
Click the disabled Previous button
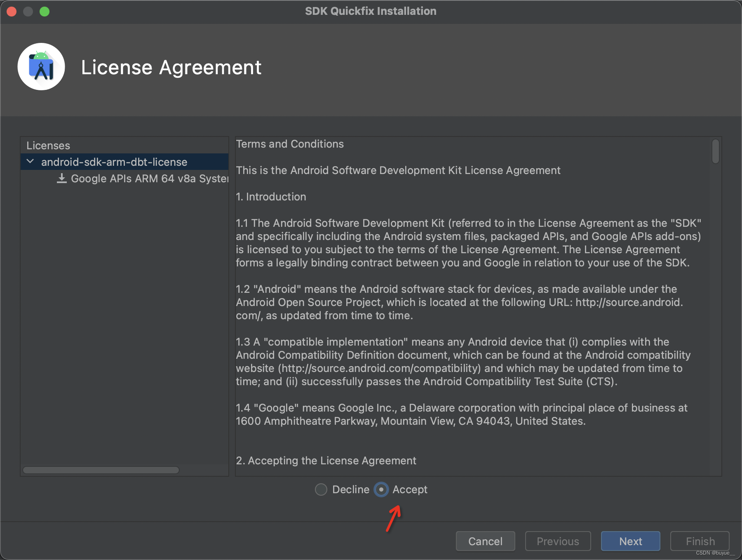coord(558,541)
